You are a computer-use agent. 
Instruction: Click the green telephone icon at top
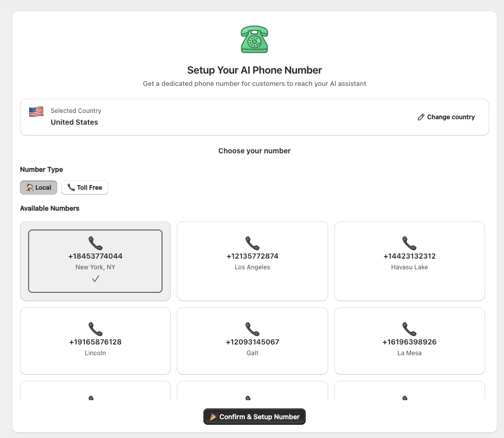[254, 39]
